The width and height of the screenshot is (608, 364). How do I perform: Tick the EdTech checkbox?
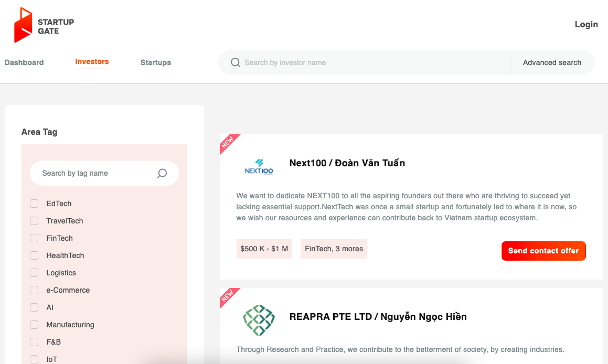click(34, 204)
